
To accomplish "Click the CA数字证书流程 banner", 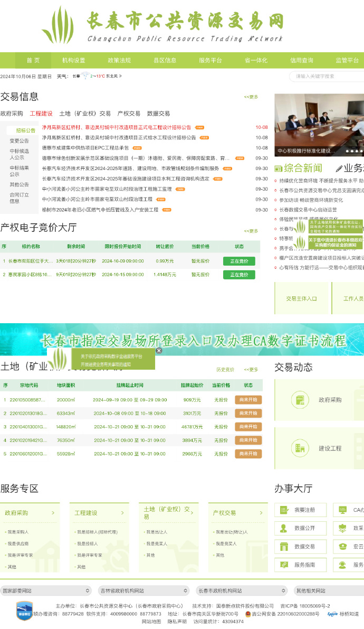I will tap(182, 340).
